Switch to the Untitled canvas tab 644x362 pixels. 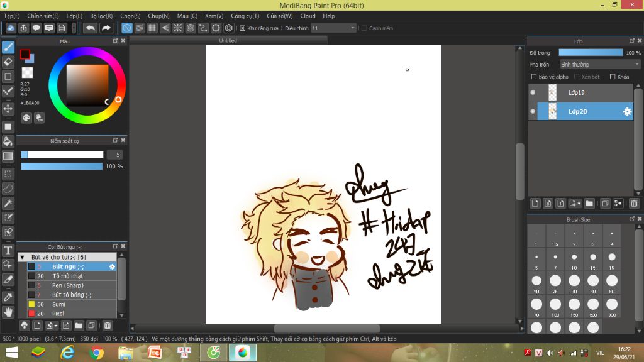click(x=228, y=40)
